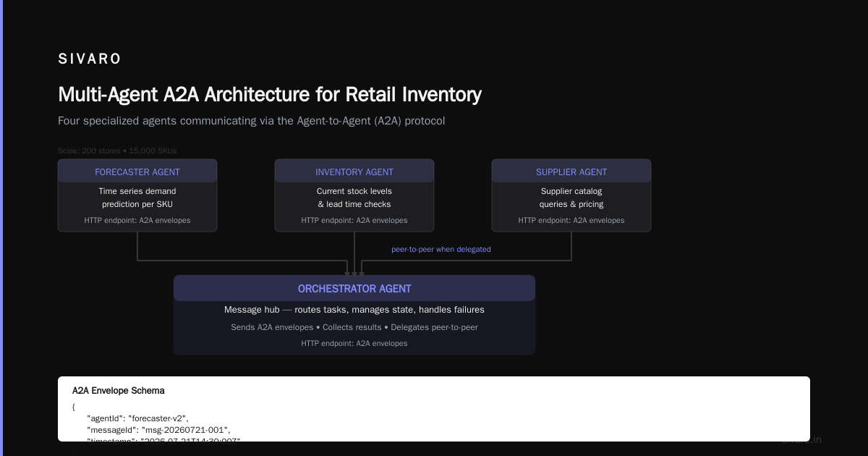The image size is (868, 456).
Task: Select the ORCHESTRATOR AGENT header
Action: click(x=354, y=289)
